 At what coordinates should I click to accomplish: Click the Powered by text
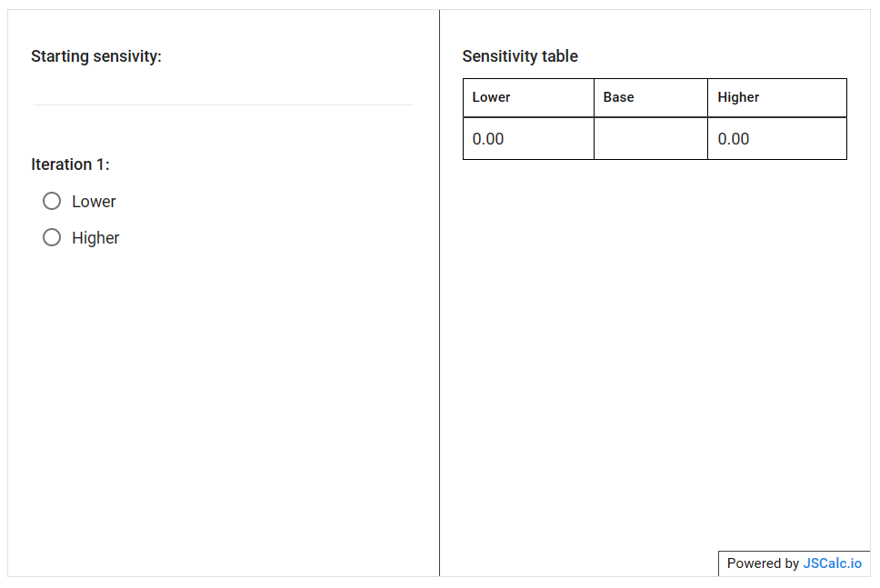(763, 563)
